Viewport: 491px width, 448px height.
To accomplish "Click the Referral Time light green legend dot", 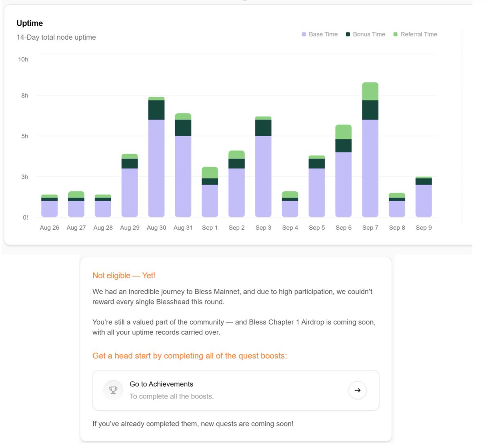I will tap(395, 34).
